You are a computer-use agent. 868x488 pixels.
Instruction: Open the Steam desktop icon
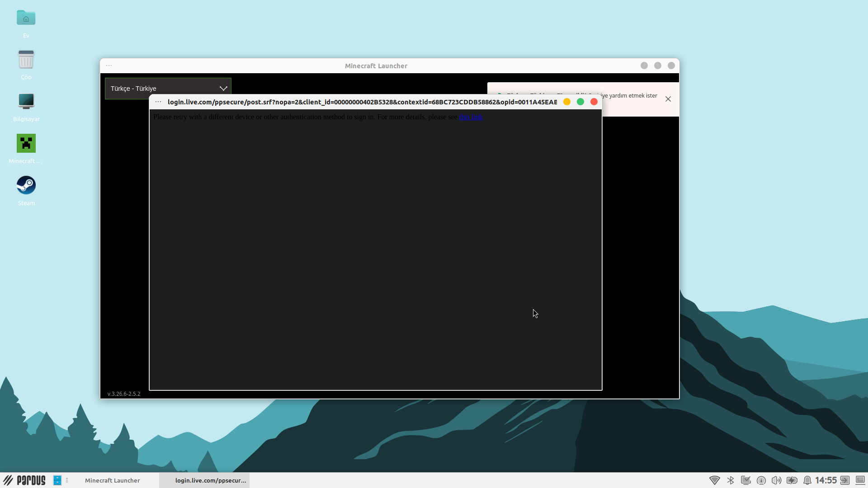(x=26, y=186)
